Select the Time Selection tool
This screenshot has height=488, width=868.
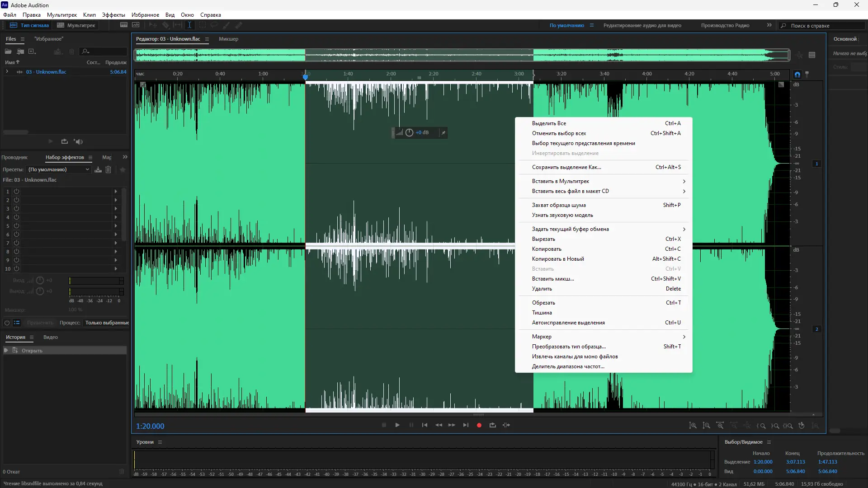[189, 25]
